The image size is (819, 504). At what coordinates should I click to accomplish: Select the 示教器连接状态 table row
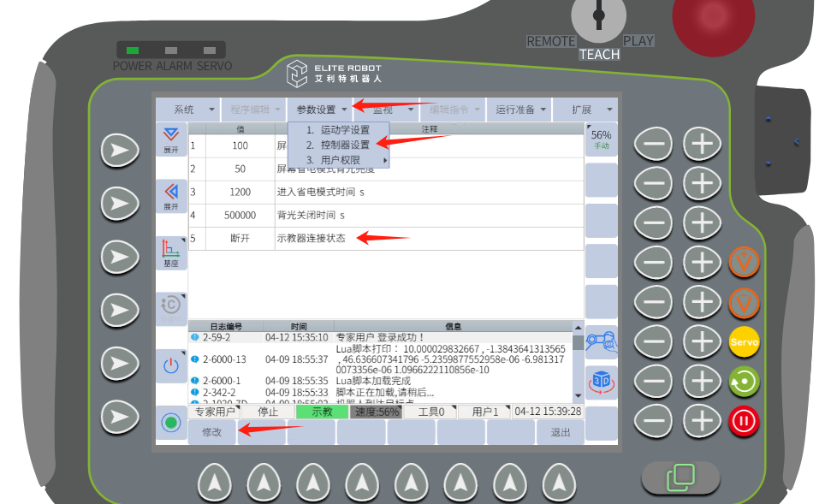tap(385, 239)
